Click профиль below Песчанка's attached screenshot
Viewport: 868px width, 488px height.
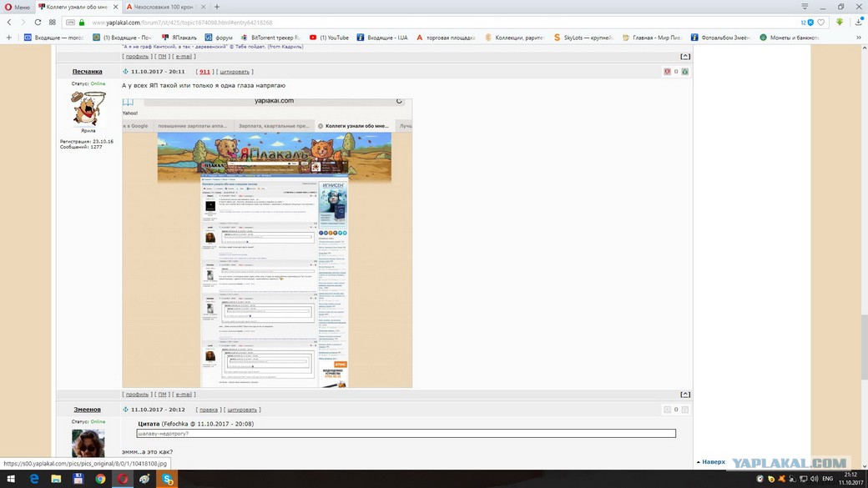click(137, 395)
